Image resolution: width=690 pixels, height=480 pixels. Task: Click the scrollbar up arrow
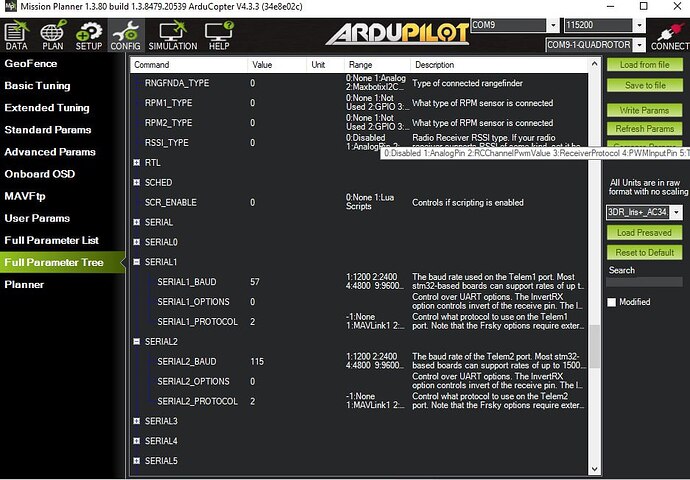[x=595, y=64]
